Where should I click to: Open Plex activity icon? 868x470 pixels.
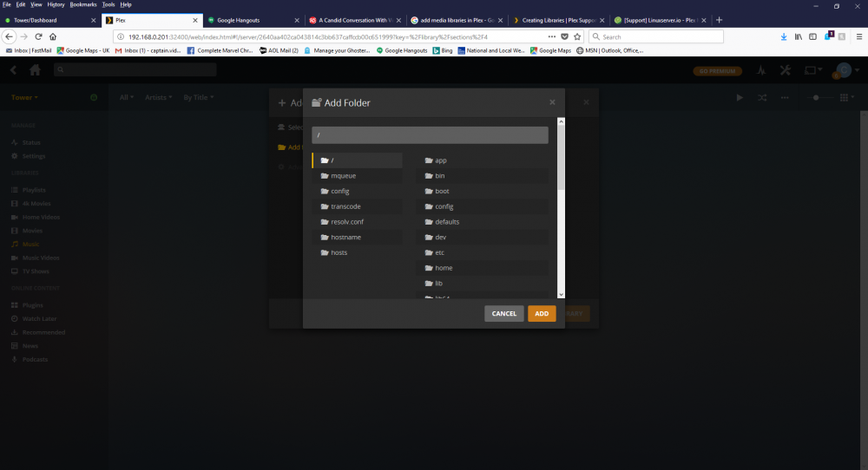tap(762, 70)
